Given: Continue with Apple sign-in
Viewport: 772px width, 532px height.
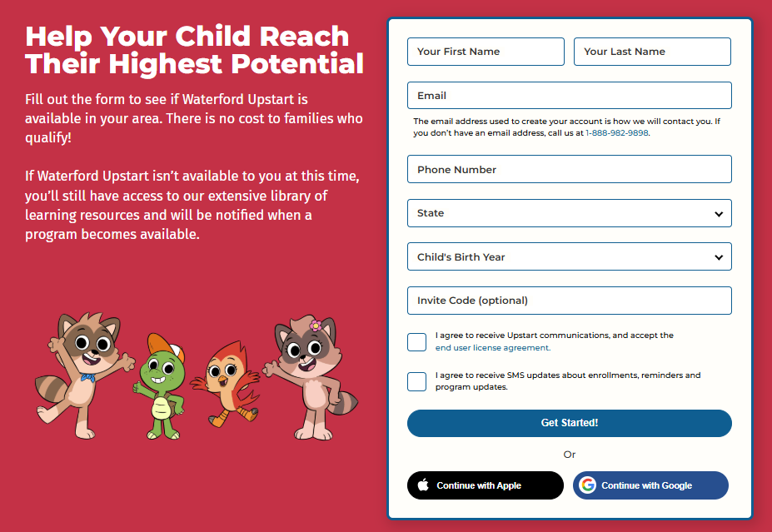Looking at the screenshot, I should click(486, 485).
